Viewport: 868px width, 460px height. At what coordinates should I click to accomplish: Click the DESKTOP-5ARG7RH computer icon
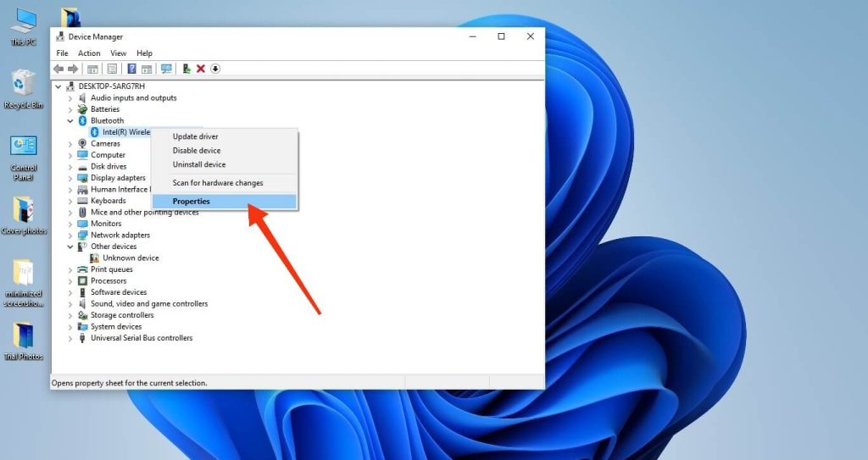(70, 86)
